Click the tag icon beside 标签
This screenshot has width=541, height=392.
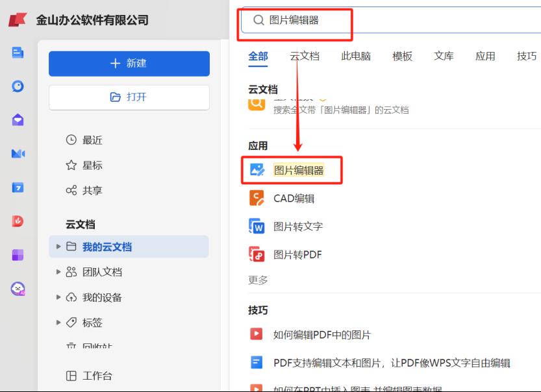[x=71, y=322]
